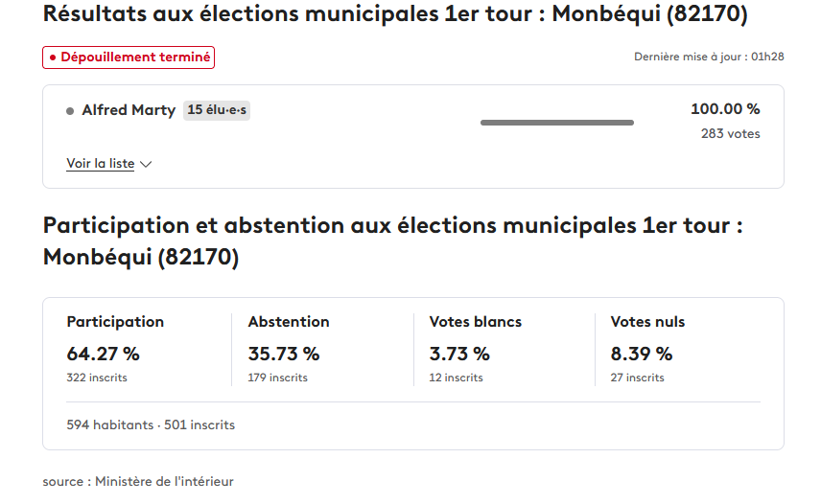Select the "15 élu·e·s" badge

click(x=217, y=110)
